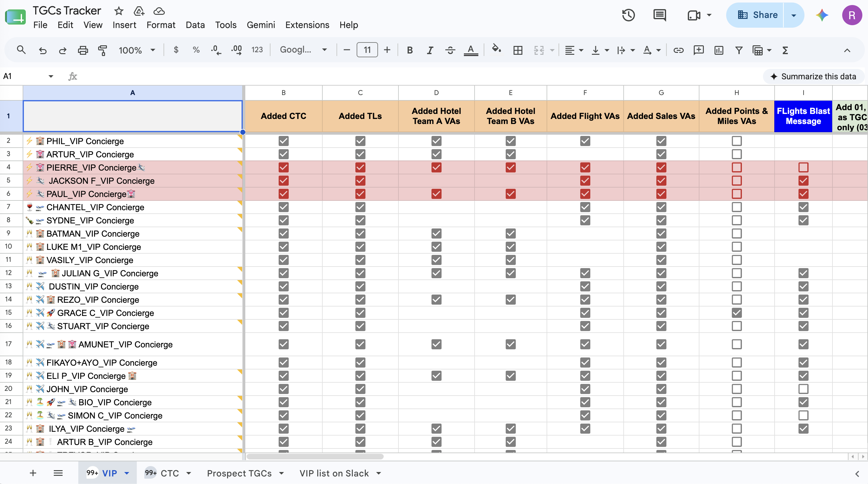Image resolution: width=868 pixels, height=484 pixels.
Task: Toggle bold formatting
Action: coord(410,50)
